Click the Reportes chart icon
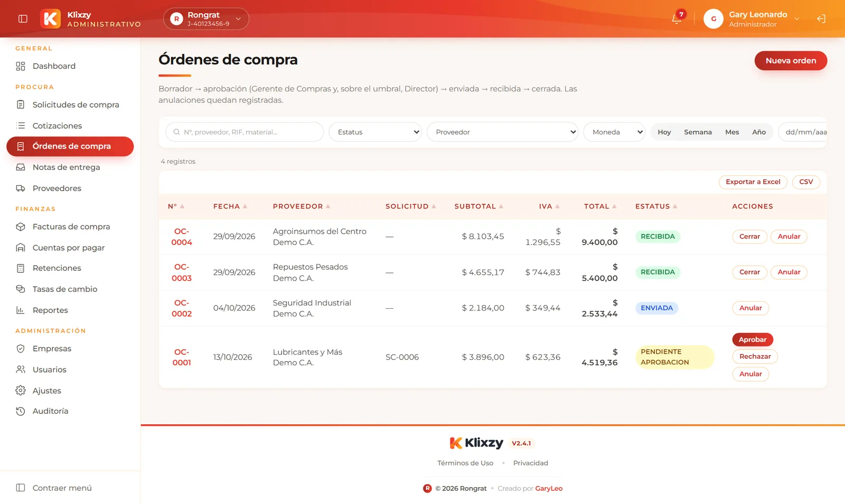Image resolution: width=845 pixels, height=504 pixels. tap(21, 310)
